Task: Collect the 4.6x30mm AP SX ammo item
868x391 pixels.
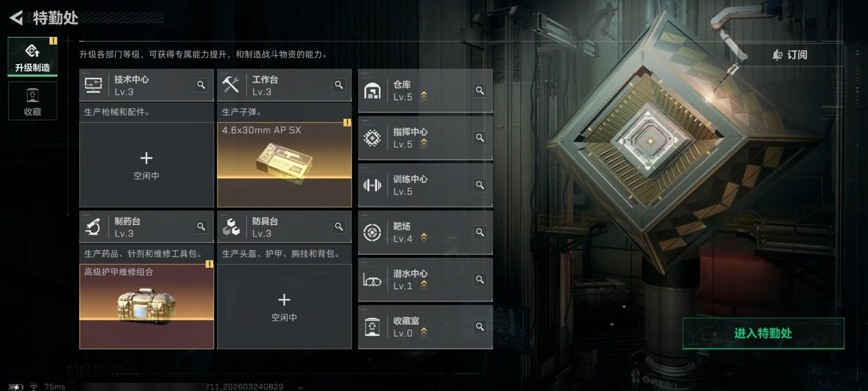Action: pyautogui.click(x=284, y=165)
